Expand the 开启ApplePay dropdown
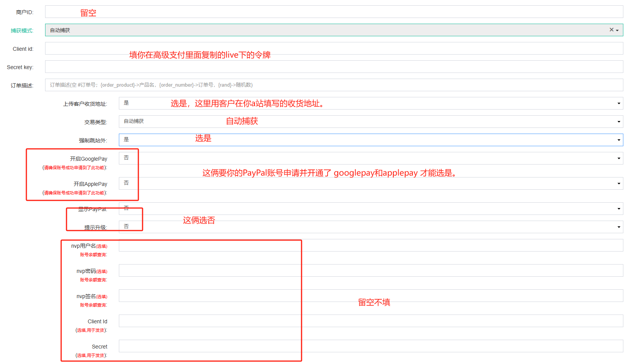The height and width of the screenshot is (363, 644). (371, 184)
